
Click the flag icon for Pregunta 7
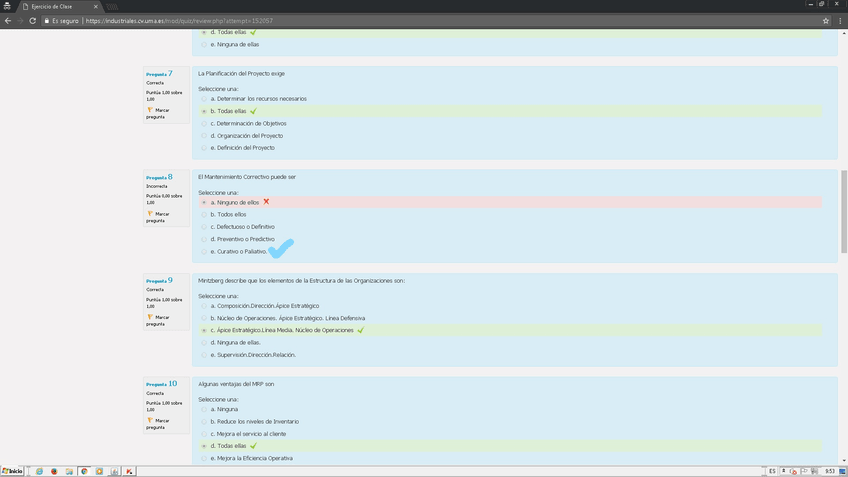click(149, 110)
